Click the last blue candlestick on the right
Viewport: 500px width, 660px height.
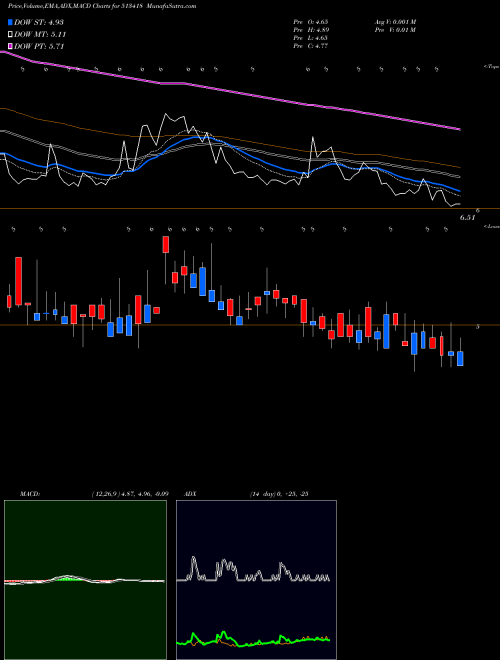[460, 359]
